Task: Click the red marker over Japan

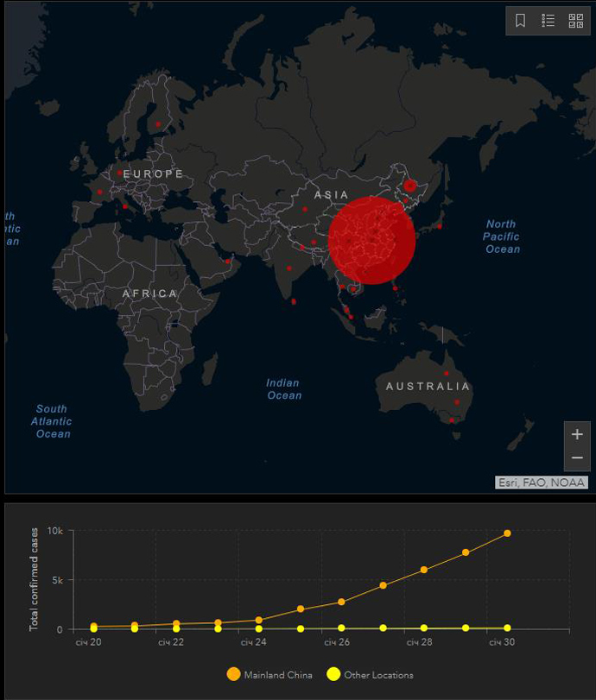Action: click(440, 226)
